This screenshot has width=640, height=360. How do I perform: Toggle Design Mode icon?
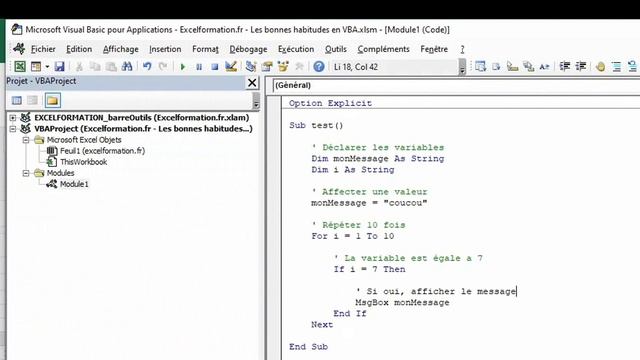(x=231, y=67)
